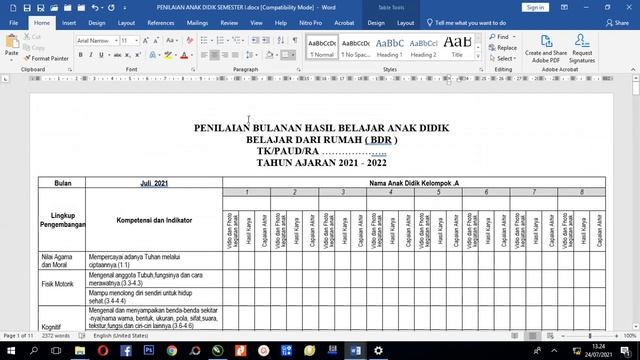Viewport: 640px width, 360px height.
Task: Click Decrease Indent icon
Action: [x=255, y=40]
